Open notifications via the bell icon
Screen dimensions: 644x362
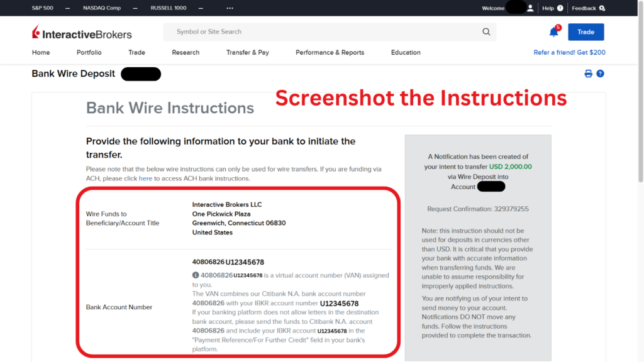553,31
